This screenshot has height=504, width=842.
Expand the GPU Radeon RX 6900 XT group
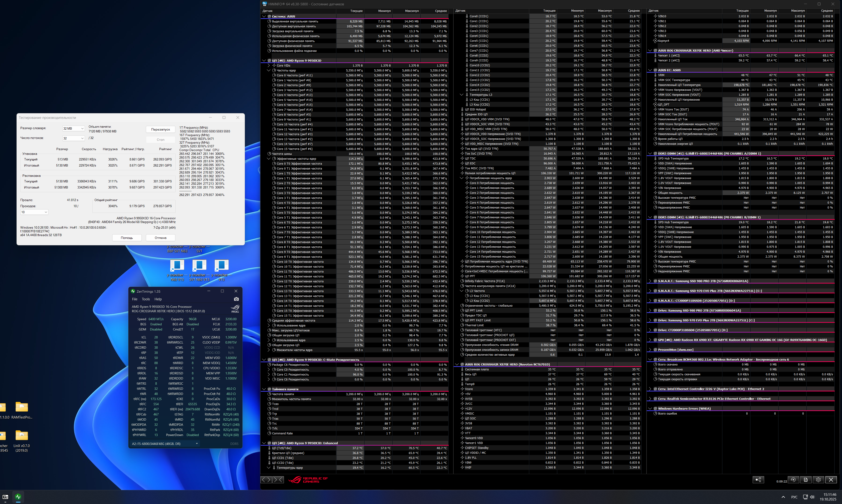650,340
